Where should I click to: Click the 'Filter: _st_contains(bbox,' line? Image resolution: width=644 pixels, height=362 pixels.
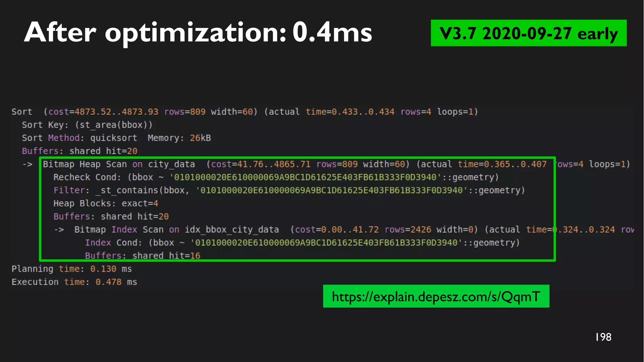[289, 190]
